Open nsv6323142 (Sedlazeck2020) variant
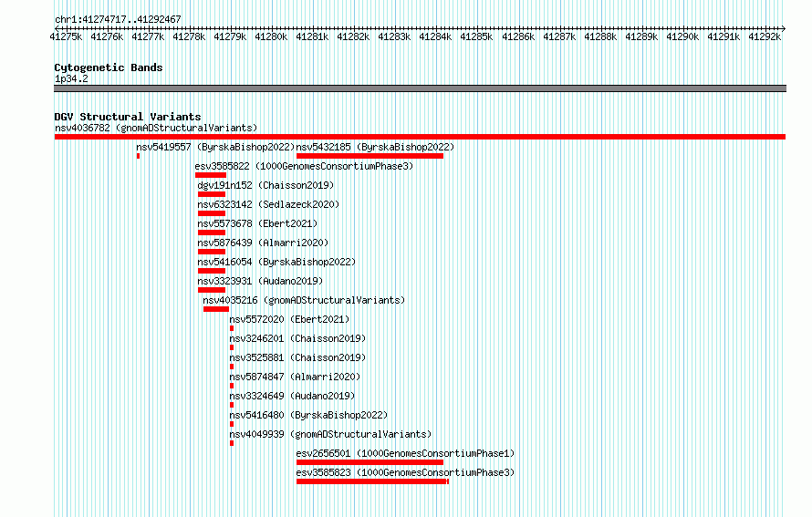This screenshot has width=812, height=517. click(x=268, y=204)
